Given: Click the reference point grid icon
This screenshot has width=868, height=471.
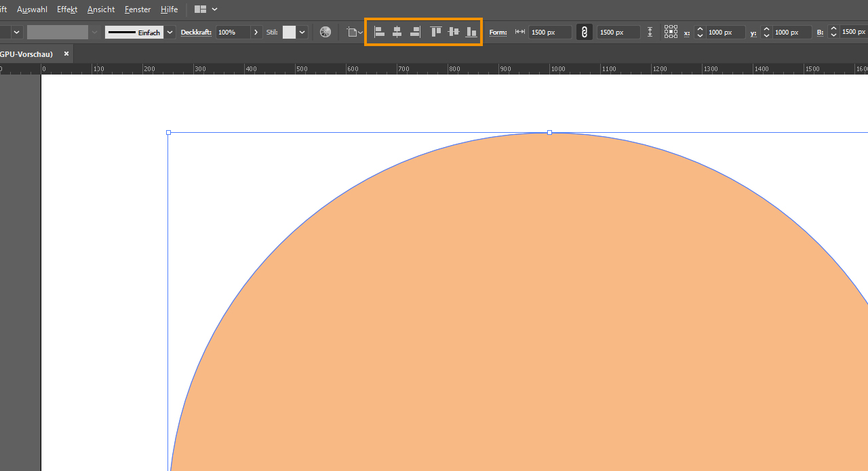Looking at the screenshot, I should [671, 32].
